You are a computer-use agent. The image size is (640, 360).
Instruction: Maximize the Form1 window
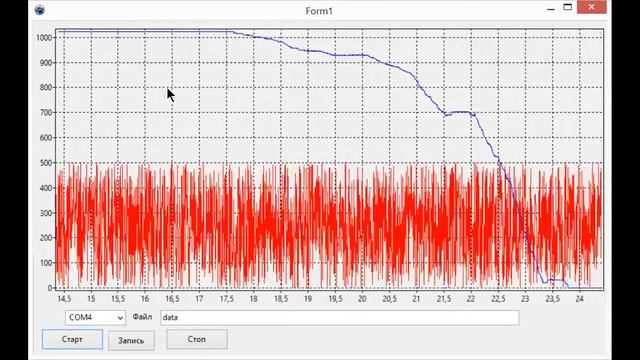click(x=568, y=7)
